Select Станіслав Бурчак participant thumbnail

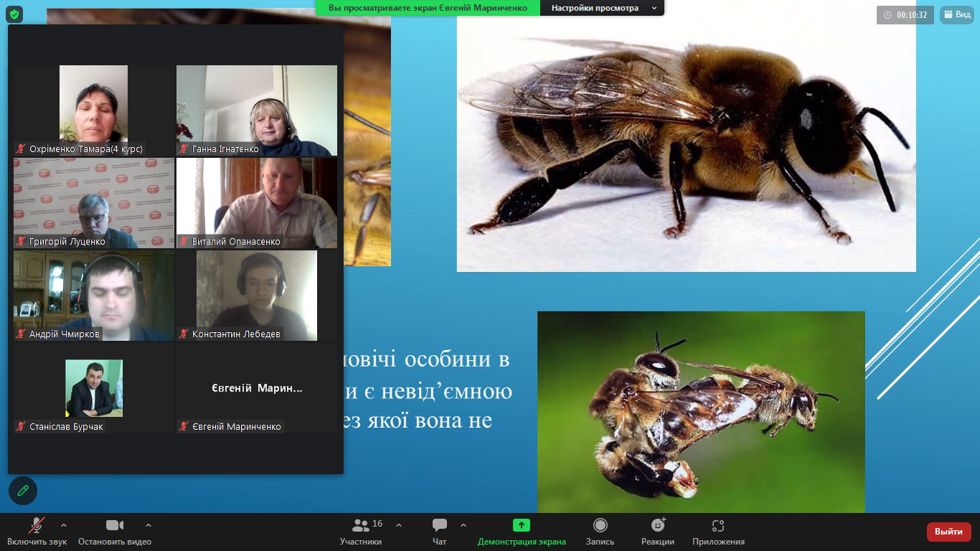94,388
